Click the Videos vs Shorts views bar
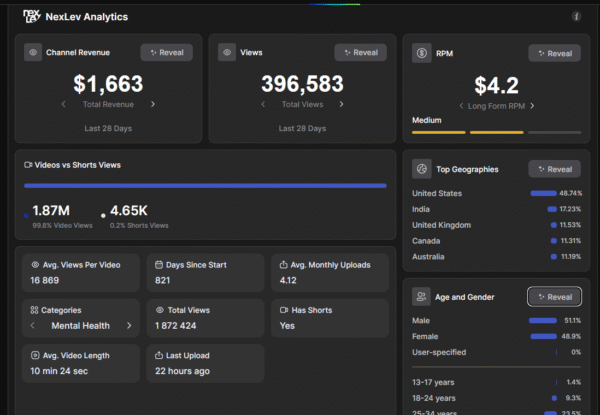The width and height of the screenshot is (600, 415). [x=205, y=185]
